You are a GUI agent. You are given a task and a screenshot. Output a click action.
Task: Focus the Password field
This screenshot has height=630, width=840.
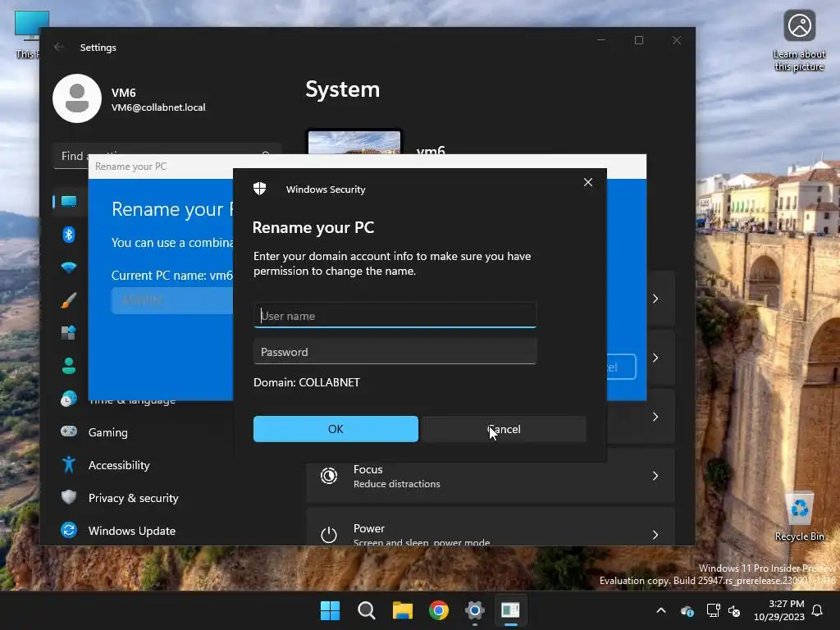pyautogui.click(x=395, y=352)
